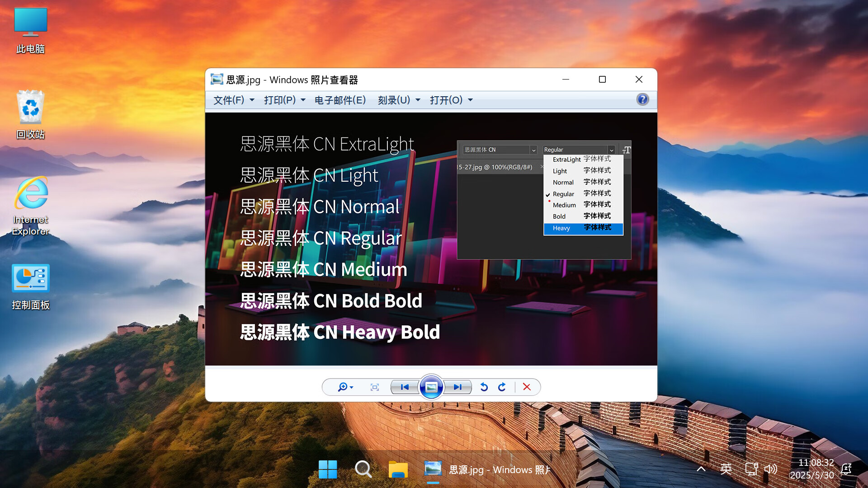Open Windows Start menu
868x488 pixels.
pyautogui.click(x=328, y=469)
